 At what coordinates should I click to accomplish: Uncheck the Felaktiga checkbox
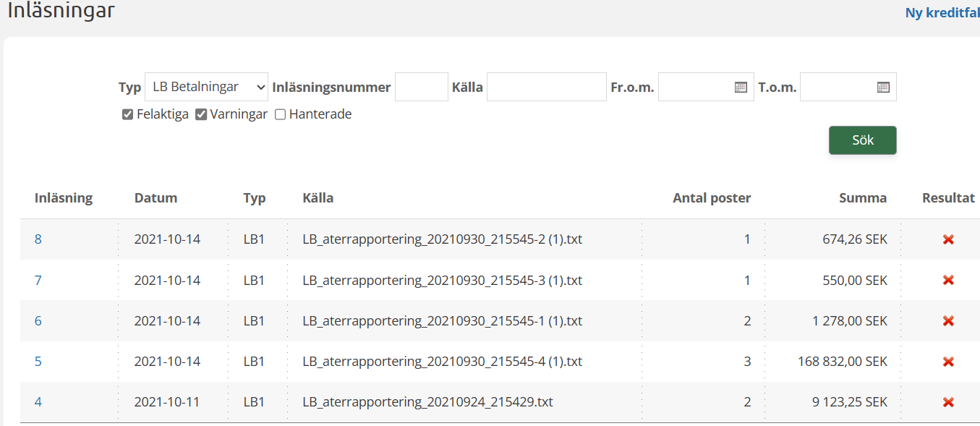(x=128, y=114)
